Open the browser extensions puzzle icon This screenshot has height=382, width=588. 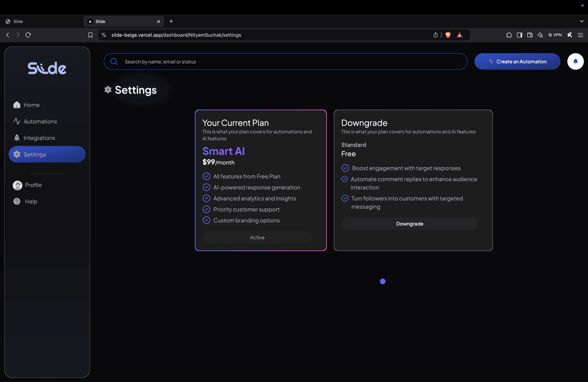pos(509,35)
